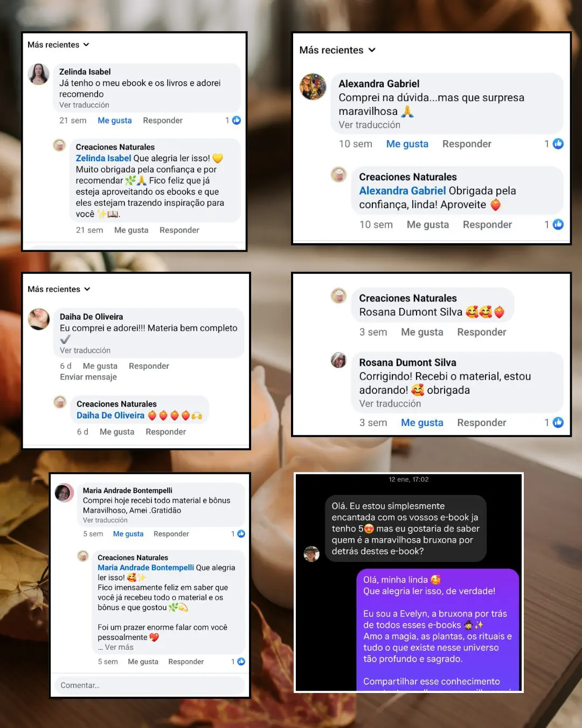Open Zelinda Isabel's profile picture
The height and width of the screenshot is (728, 582).
(x=39, y=74)
